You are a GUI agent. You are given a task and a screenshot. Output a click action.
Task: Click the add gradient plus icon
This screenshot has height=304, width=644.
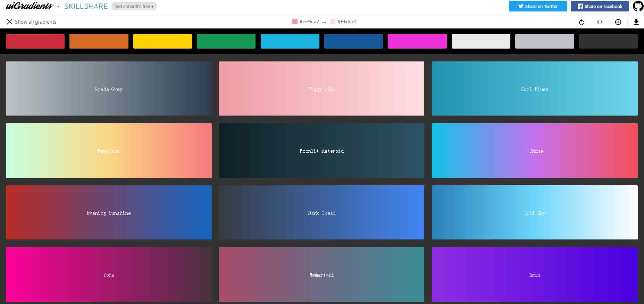click(618, 22)
